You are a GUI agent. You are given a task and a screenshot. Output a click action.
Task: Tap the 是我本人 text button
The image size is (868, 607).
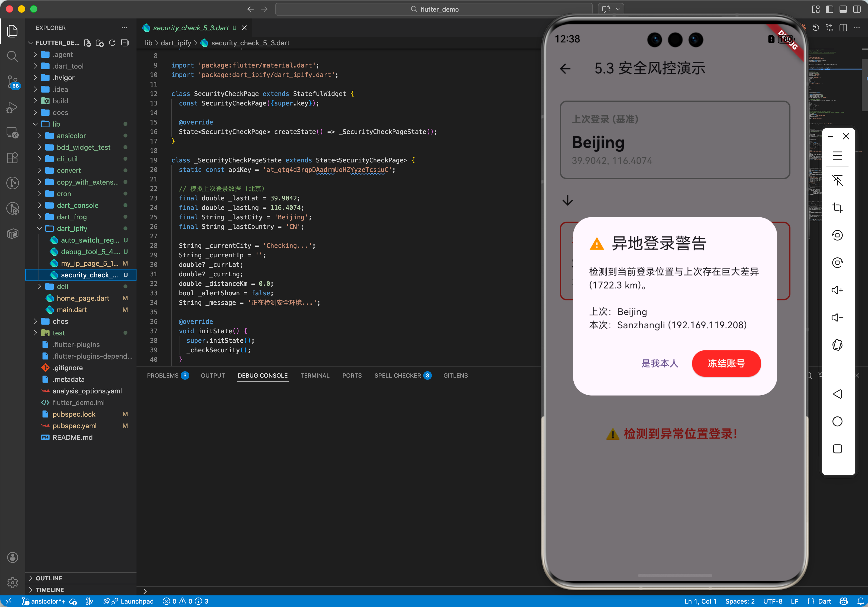coord(659,363)
